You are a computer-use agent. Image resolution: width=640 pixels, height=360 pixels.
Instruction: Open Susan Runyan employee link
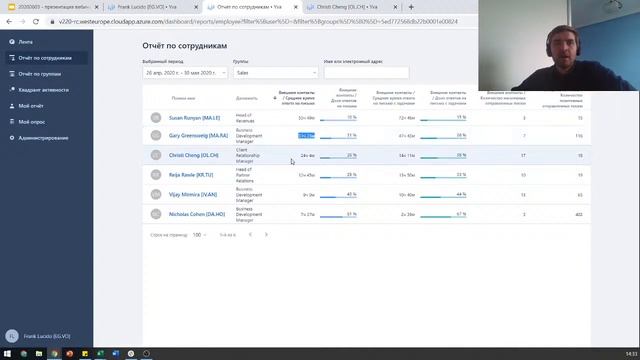coord(194,118)
